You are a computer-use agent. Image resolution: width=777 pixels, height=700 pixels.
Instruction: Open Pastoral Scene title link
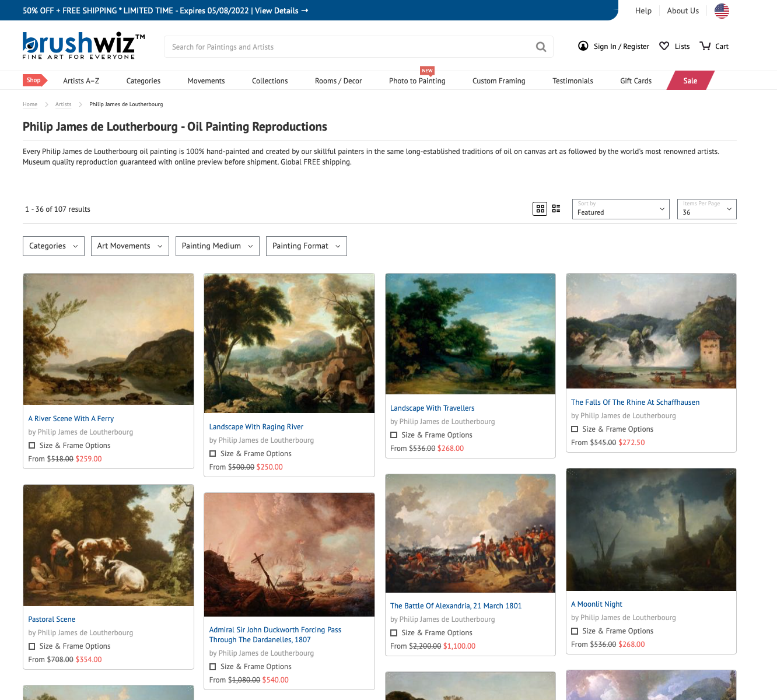click(52, 619)
